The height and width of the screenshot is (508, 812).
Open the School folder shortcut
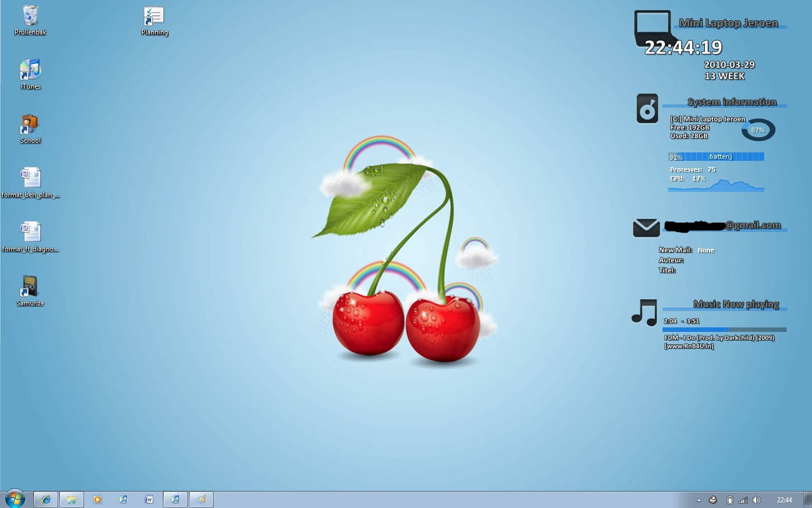point(31,129)
